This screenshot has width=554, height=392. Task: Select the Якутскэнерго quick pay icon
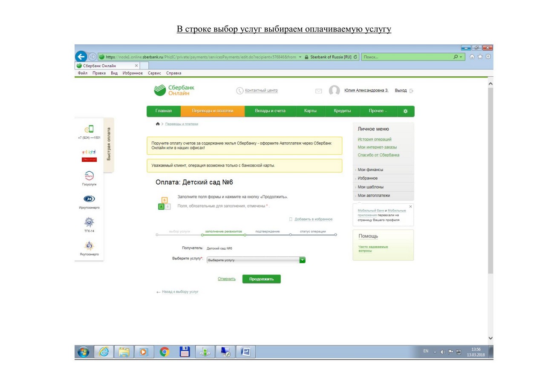(89, 245)
